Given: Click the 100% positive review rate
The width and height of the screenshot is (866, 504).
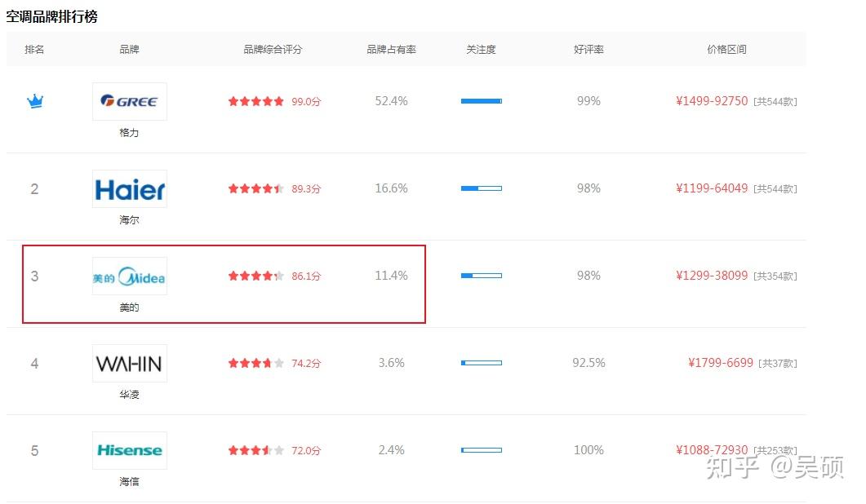Looking at the screenshot, I should [588, 450].
